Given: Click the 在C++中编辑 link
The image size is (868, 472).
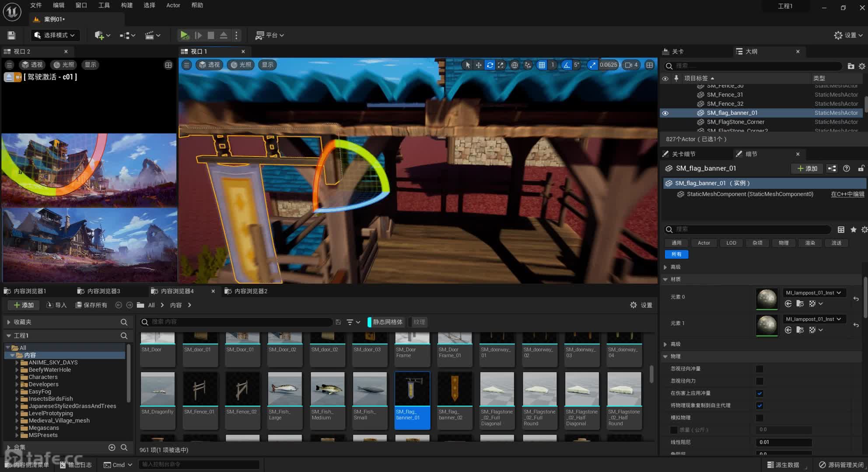Looking at the screenshot, I should (x=847, y=194).
